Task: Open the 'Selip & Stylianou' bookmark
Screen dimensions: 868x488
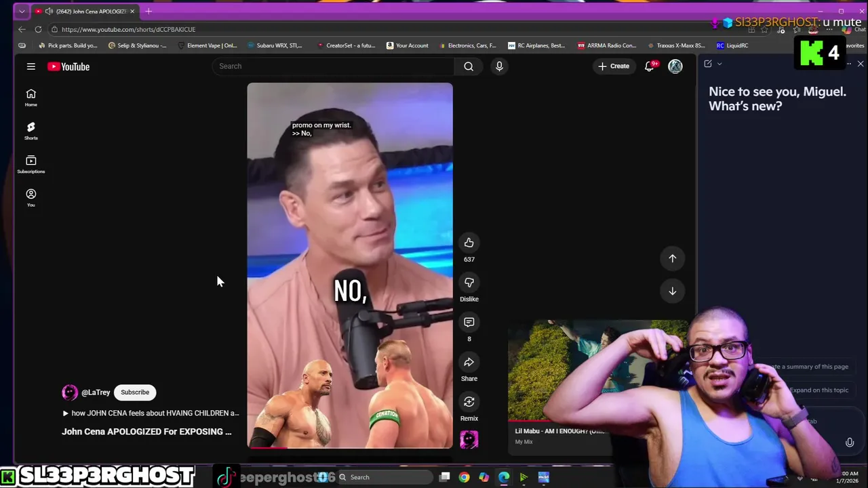Action: point(138,45)
